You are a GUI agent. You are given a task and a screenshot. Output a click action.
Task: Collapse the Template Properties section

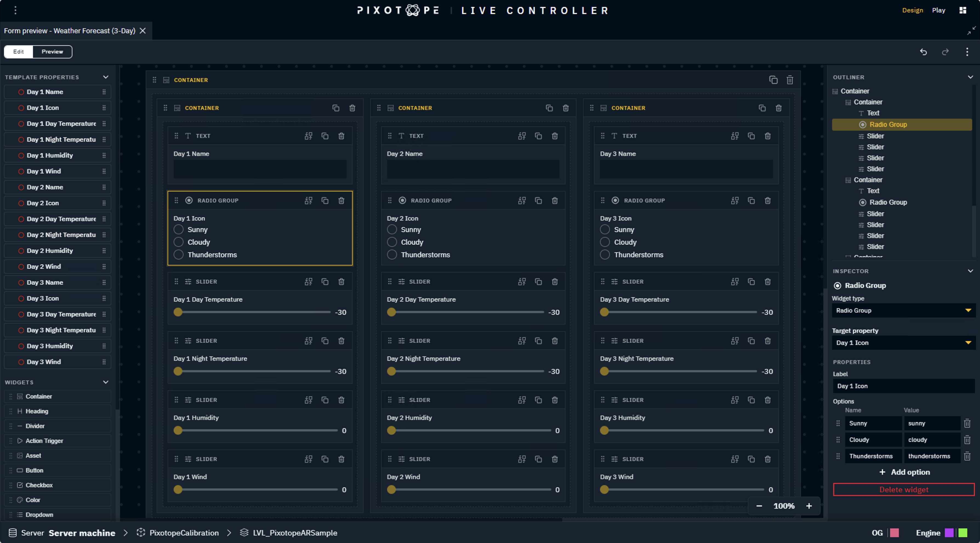(x=106, y=77)
